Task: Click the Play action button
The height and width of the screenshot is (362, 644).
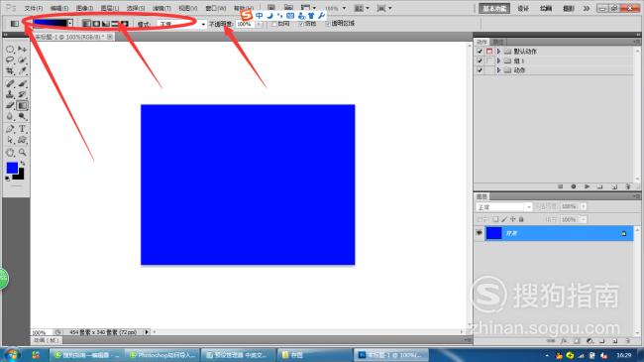Action: click(587, 186)
